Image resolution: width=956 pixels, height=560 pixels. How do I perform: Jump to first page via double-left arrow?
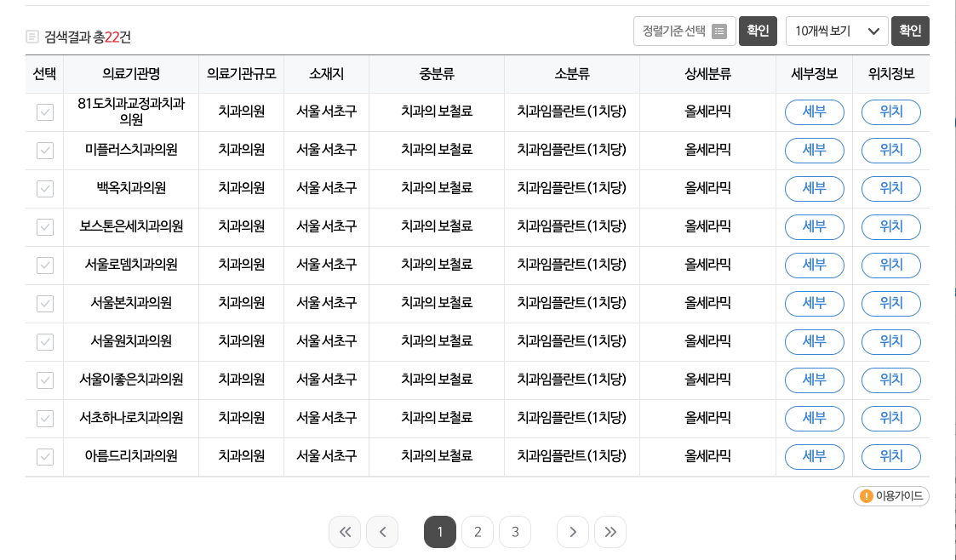click(x=345, y=531)
